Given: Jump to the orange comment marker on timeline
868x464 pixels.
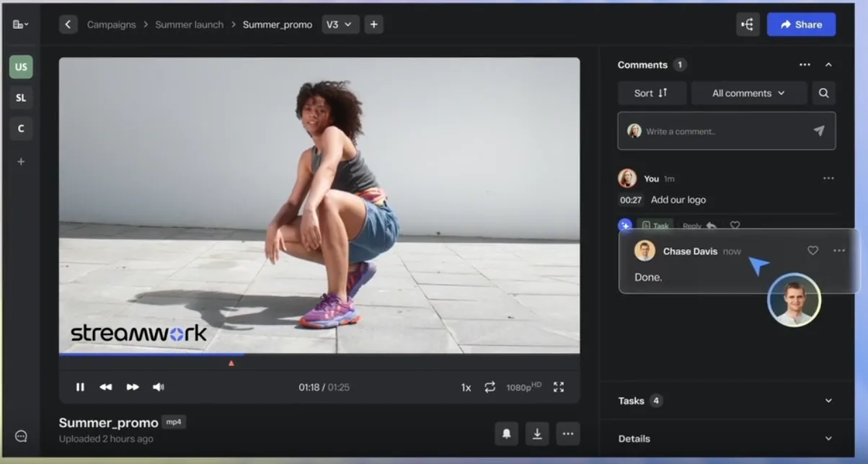Looking at the screenshot, I should [231, 363].
